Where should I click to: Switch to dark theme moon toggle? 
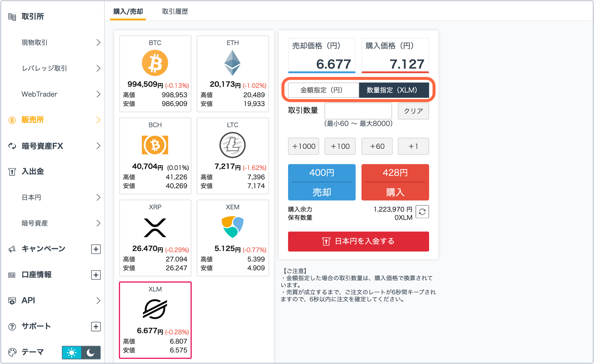click(91, 353)
